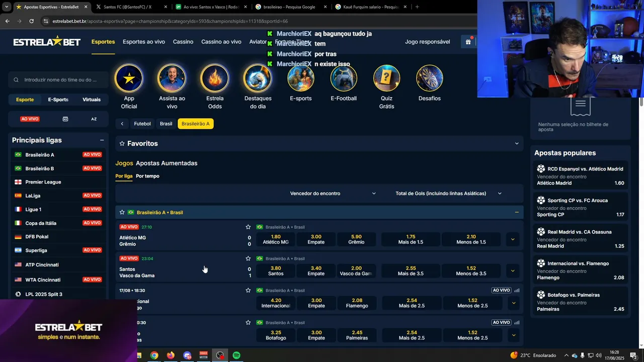Image resolution: width=644 pixels, height=362 pixels.
Task: Expand more markets for Atlético MG match
Action: [x=513, y=239]
